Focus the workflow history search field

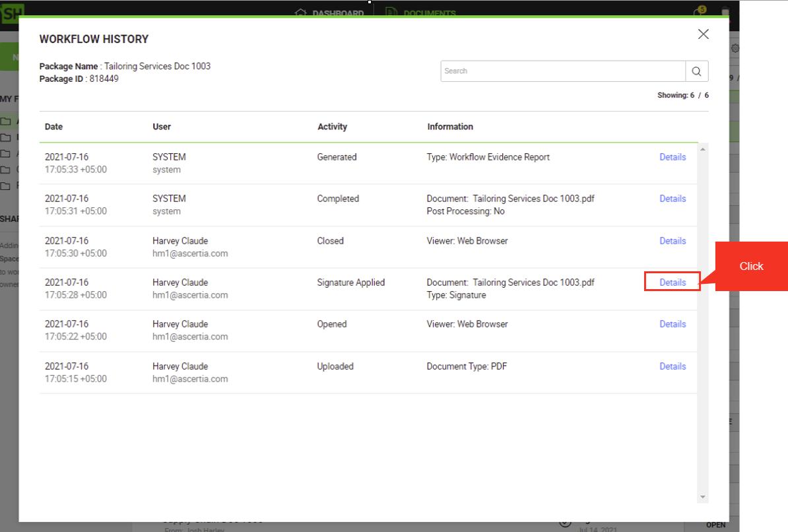563,71
